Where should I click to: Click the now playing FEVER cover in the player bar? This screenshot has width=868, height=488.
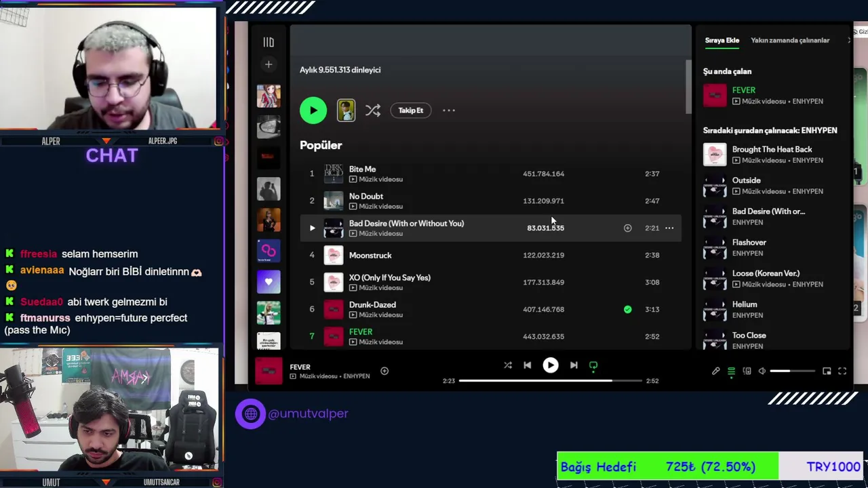pyautogui.click(x=269, y=371)
